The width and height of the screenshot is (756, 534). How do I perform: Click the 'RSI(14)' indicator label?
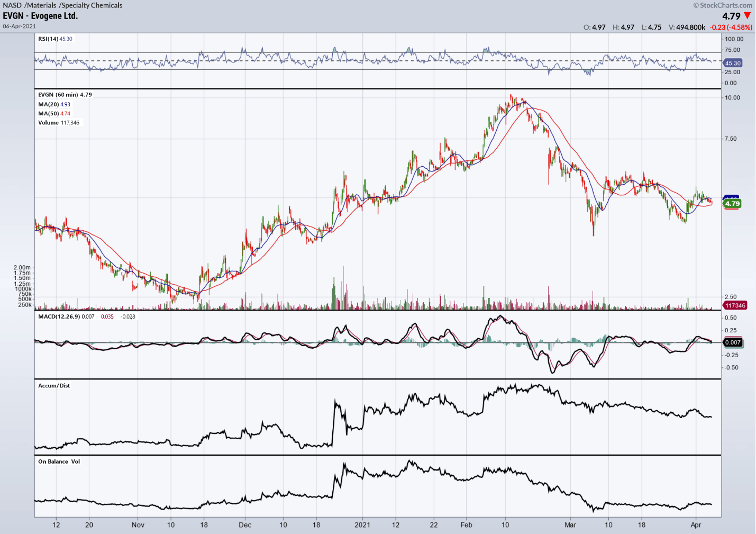[x=48, y=39]
